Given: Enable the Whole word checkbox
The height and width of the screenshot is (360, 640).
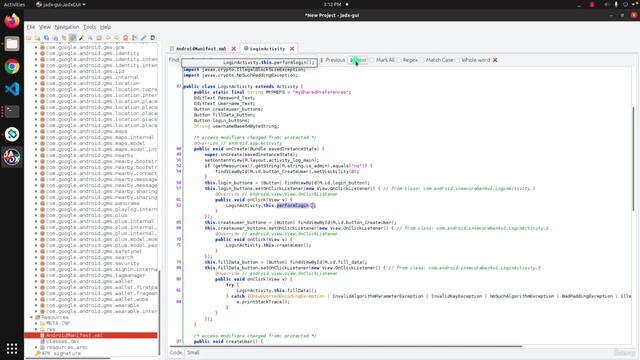Looking at the screenshot, I should point(458,60).
